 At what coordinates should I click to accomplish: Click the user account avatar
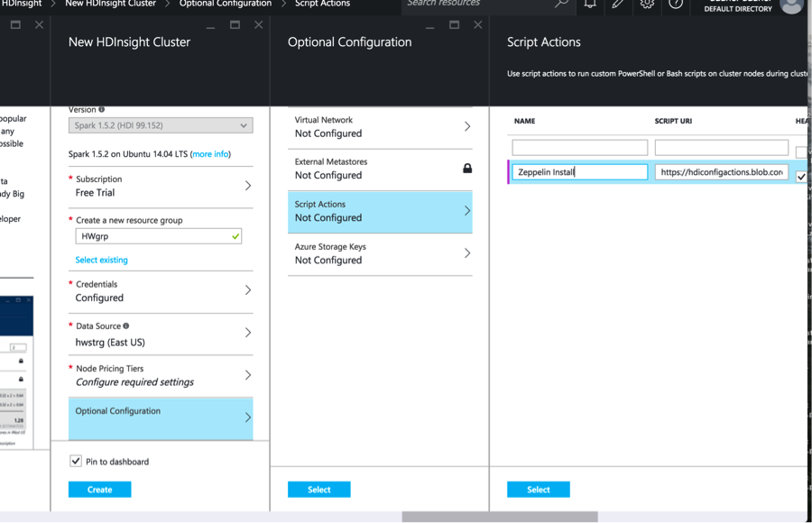tap(790, 5)
